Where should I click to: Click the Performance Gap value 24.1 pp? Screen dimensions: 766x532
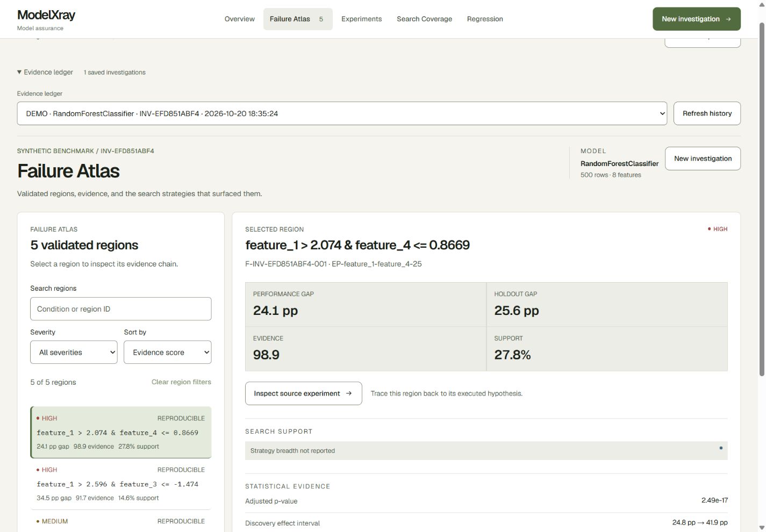point(275,311)
